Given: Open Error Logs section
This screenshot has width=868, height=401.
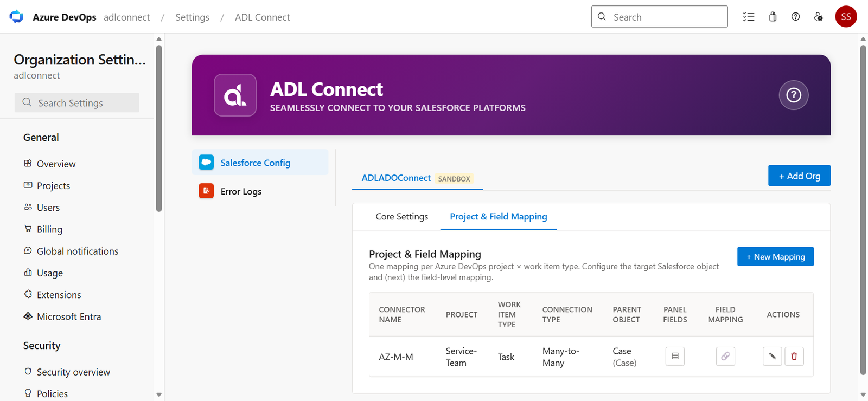Looking at the screenshot, I should tap(260, 191).
